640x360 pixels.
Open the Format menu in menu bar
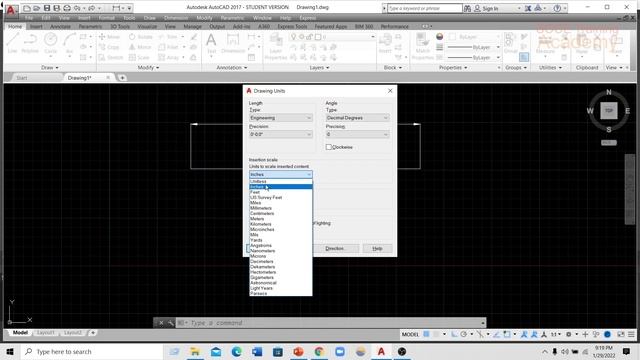coord(107,18)
